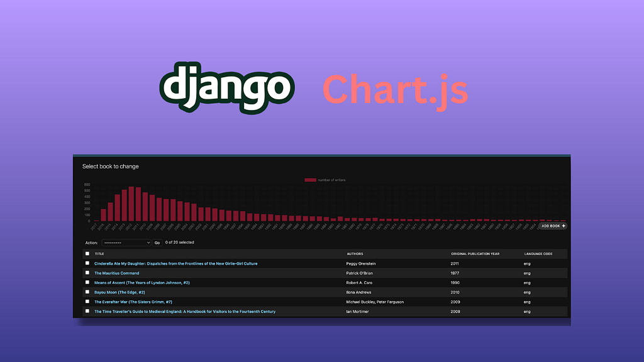Open the Action dropdown

pos(126,243)
